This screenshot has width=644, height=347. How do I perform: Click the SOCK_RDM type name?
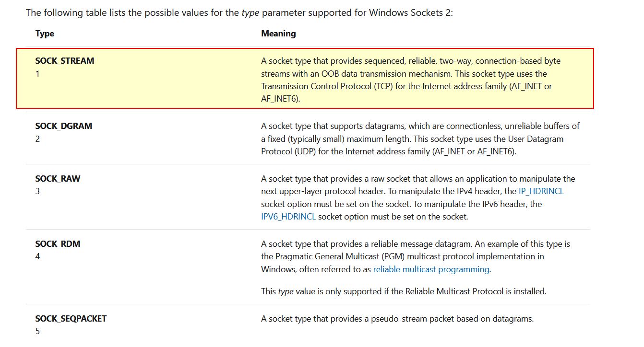58,243
